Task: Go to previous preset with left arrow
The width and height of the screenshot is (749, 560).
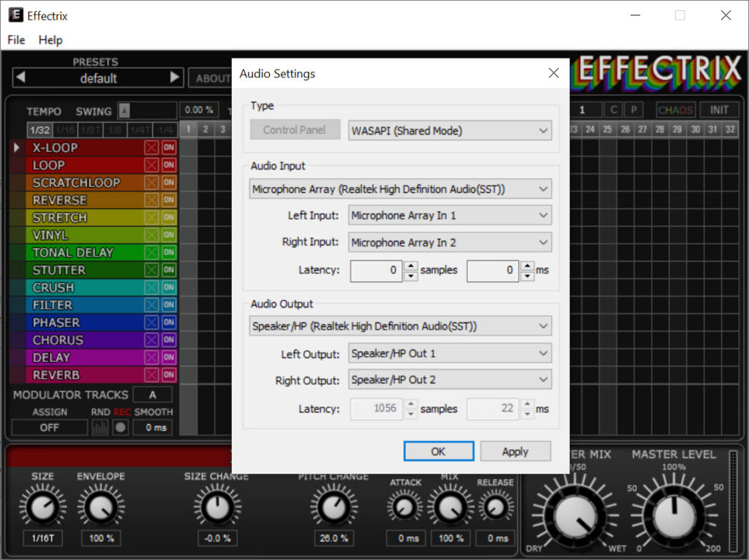Action: [x=20, y=77]
